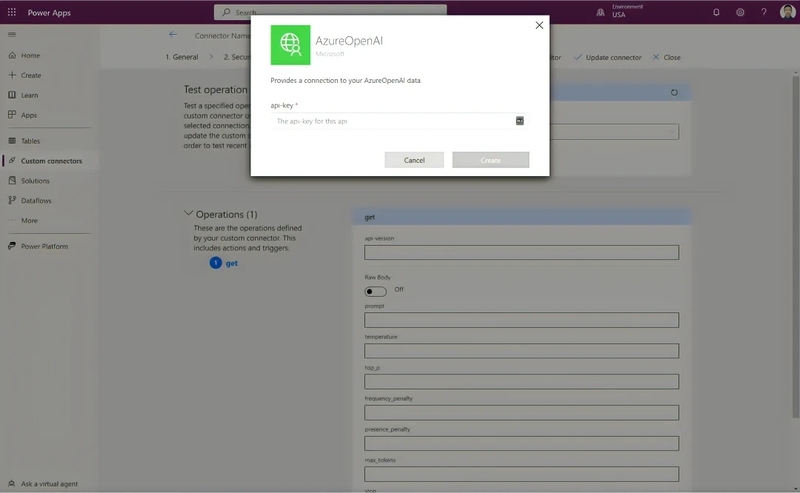The width and height of the screenshot is (800, 493).
Task: Collapse the Operations (1) section
Action: (188, 213)
